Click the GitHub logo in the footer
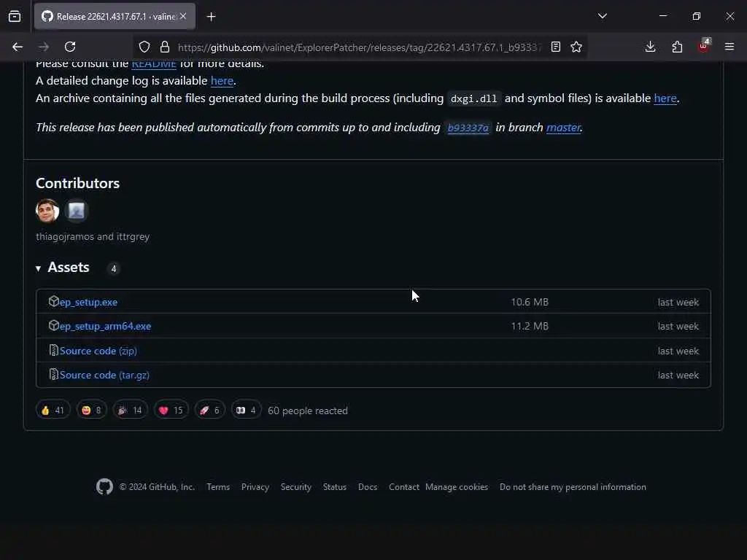 point(105,486)
